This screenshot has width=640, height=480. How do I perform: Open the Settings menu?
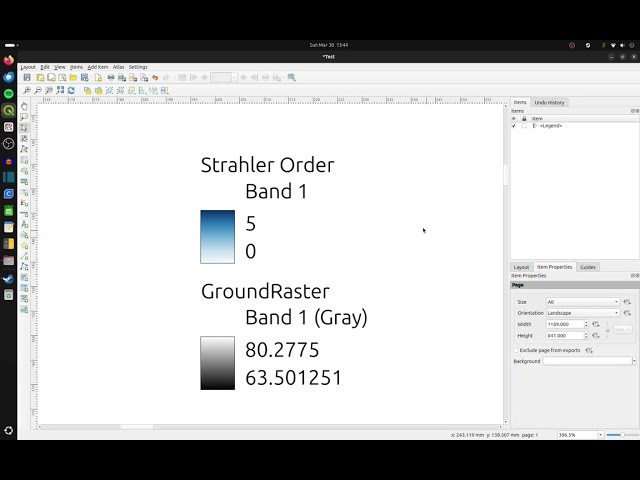(x=138, y=67)
